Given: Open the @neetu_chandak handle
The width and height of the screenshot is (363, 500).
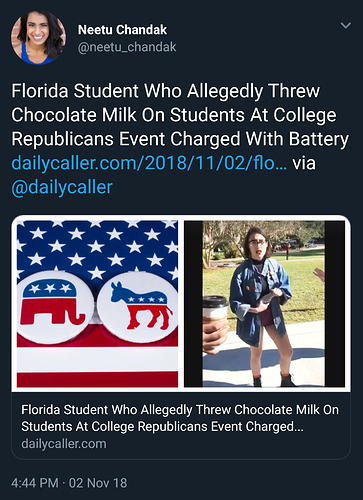Looking at the screenshot, I should 127,47.
